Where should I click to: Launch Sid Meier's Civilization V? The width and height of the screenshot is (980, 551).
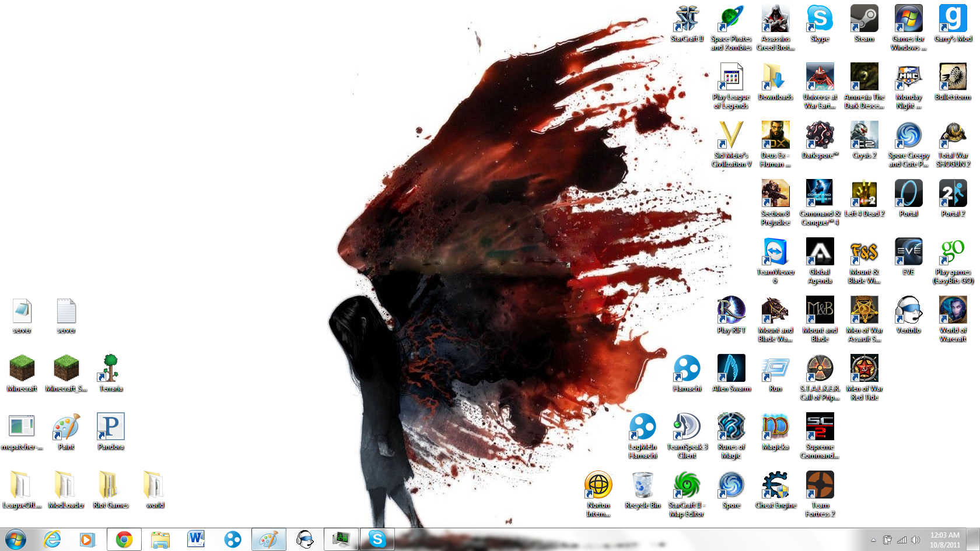(731, 145)
